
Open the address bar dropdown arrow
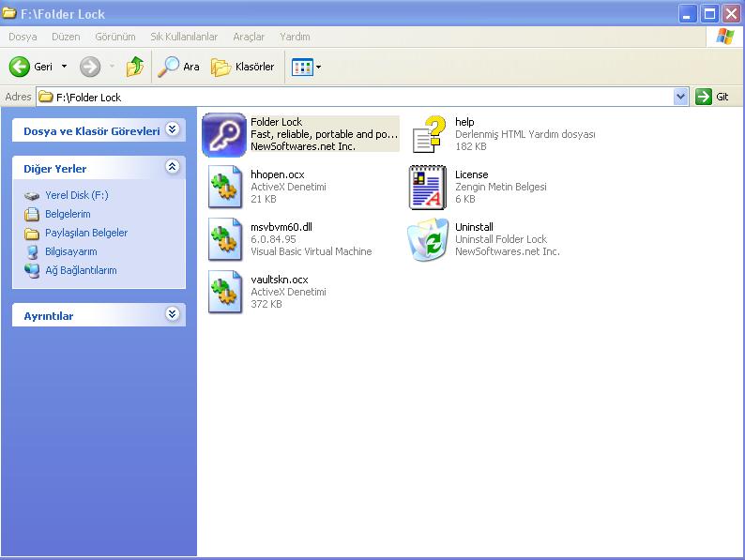tap(681, 97)
